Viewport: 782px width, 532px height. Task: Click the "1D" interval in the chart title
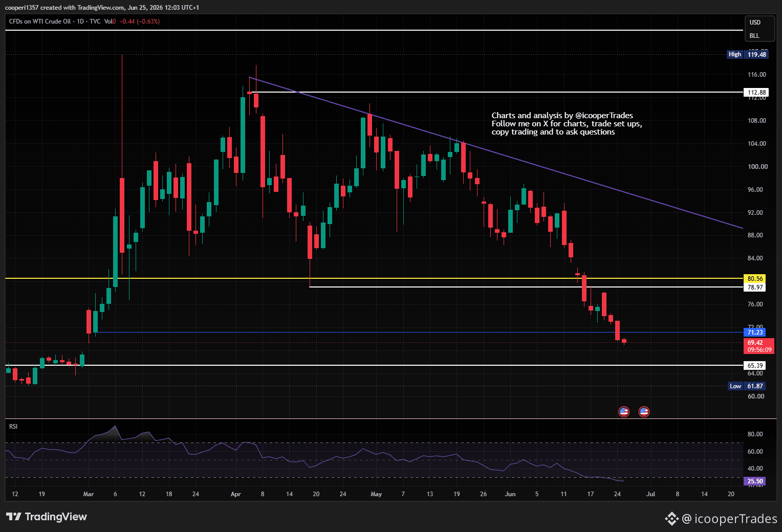[x=80, y=21]
